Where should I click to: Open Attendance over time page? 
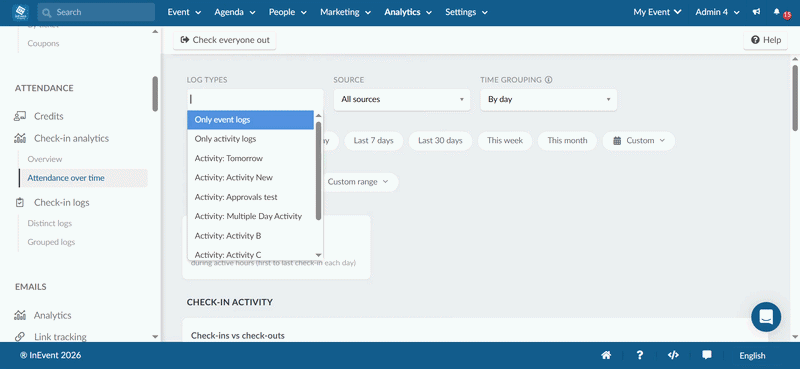pyautogui.click(x=83, y=178)
